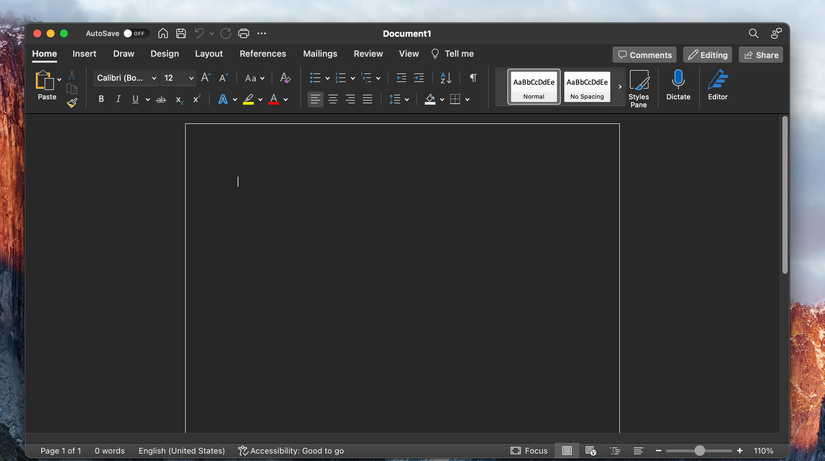Click the Sort A-Z icon
825x461 pixels.
[446, 78]
